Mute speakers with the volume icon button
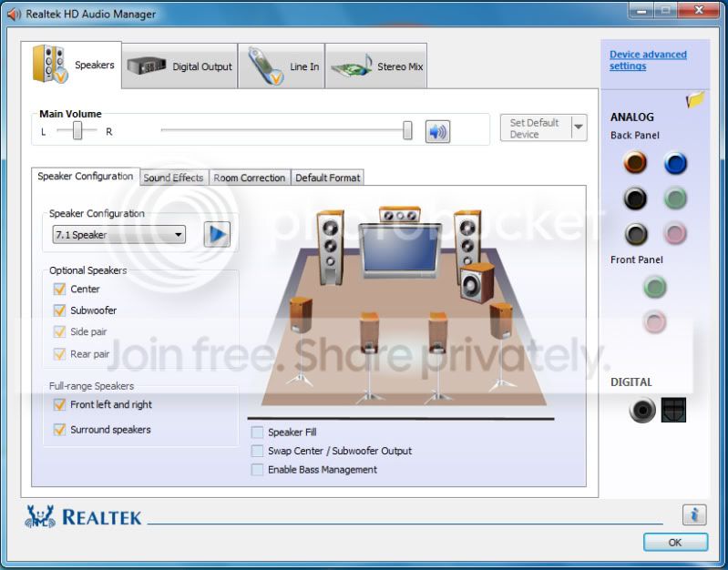Screen dimensions: 728x570 click(x=437, y=131)
